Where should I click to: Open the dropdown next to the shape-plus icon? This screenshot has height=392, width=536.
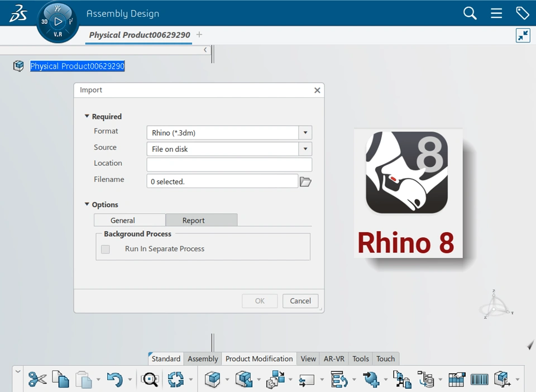386,379
